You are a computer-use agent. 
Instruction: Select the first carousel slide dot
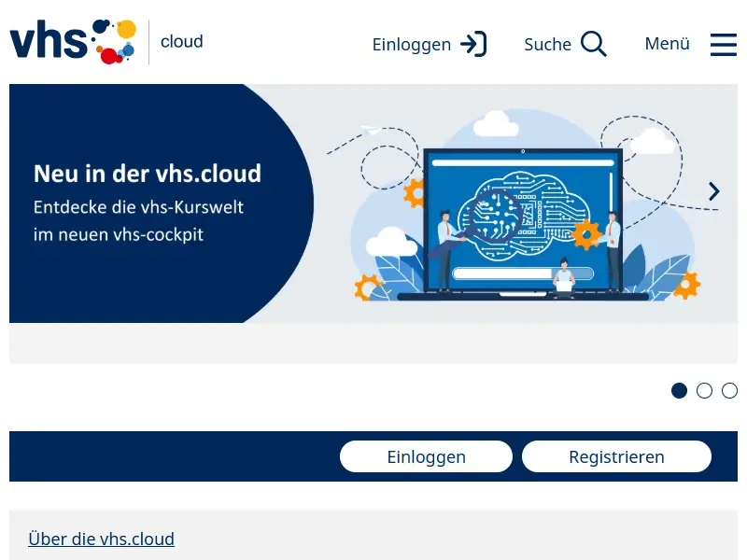point(679,390)
